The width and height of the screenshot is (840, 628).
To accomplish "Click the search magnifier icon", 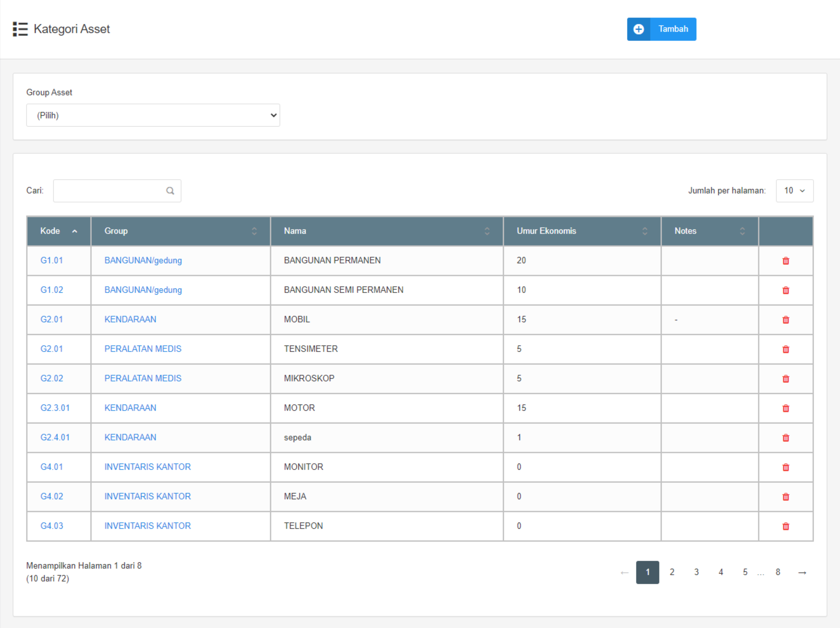I will [x=170, y=191].
